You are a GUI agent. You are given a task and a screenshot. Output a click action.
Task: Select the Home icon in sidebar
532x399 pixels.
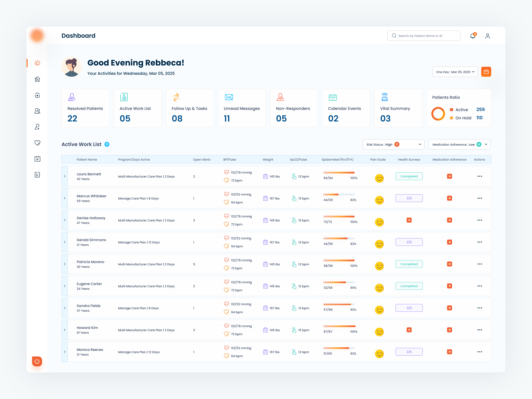[x=37, y=79]
